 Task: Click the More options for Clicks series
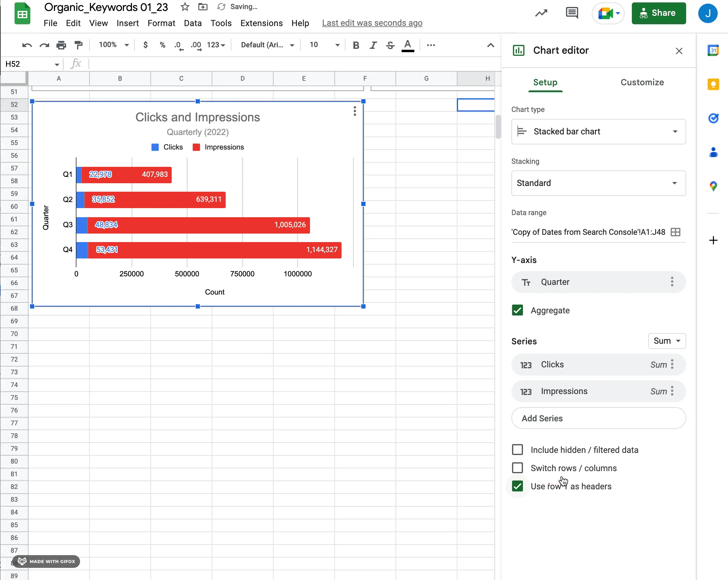[673, 364]
